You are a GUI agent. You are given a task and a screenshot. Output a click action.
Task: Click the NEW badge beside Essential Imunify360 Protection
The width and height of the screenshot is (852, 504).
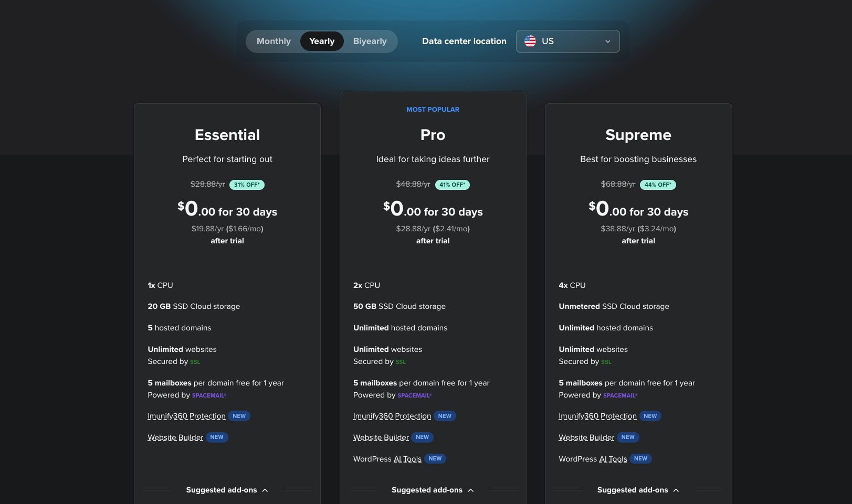(x=239, y=416)
